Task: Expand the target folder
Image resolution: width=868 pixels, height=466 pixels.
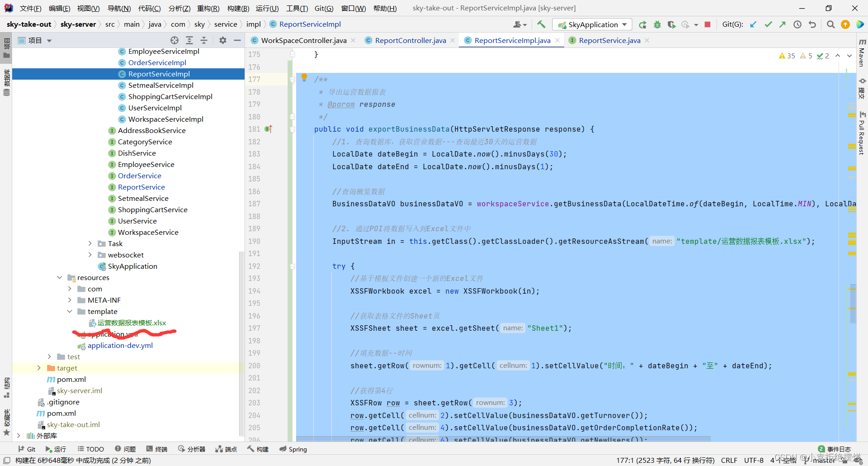Action: 39,368
